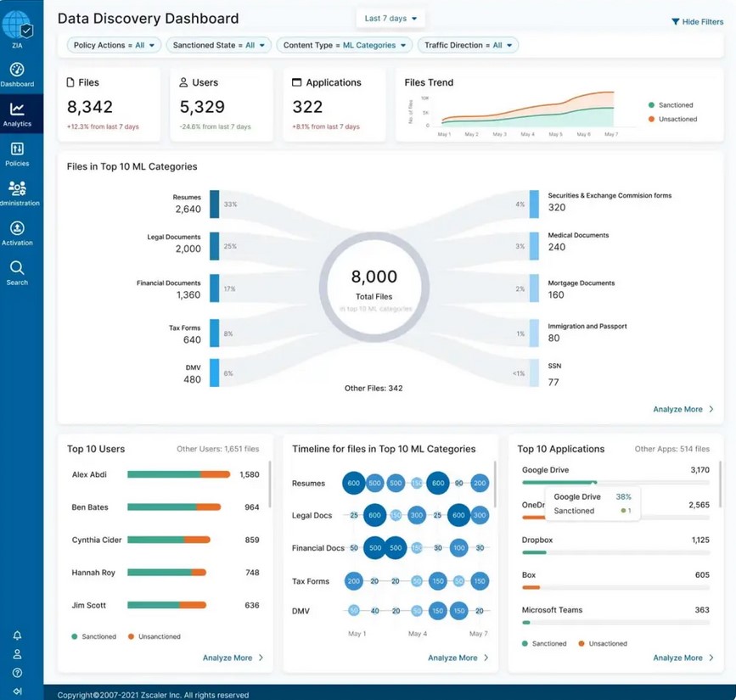Click the notifications bell icon
Screen dimensions: 736x700
17,636
